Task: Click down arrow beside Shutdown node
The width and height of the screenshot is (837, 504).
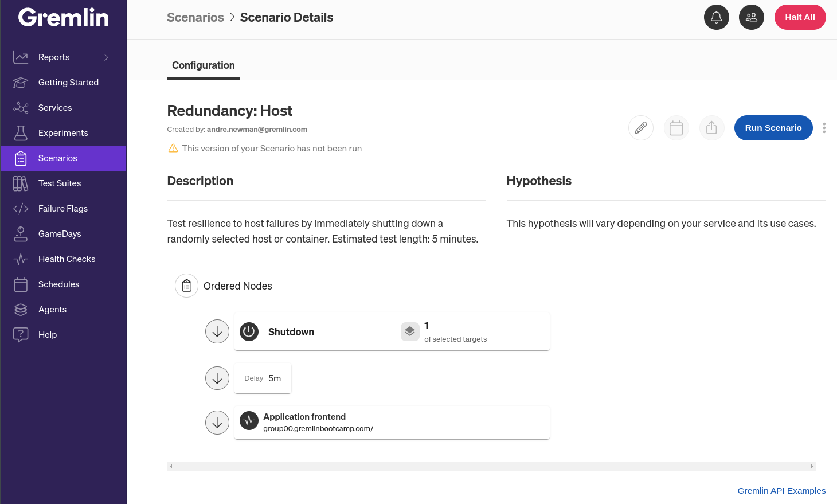Action: click(x=217, y=331)
